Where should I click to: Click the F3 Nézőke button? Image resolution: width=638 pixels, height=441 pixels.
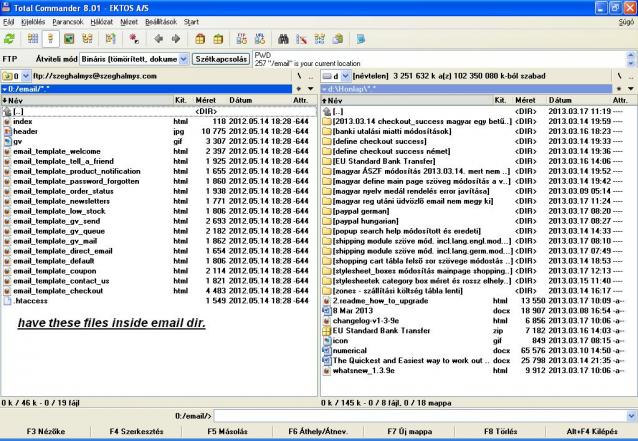[46, 431]
